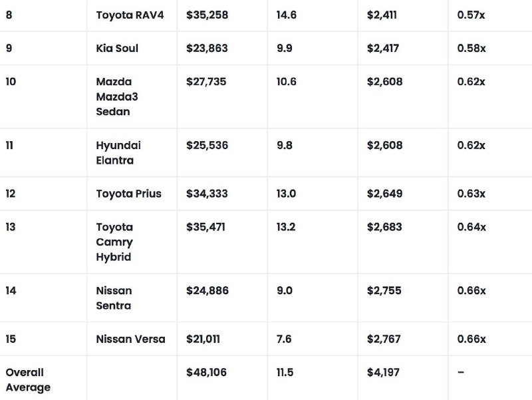
Task: Click the $34,333 Prius price cell
Action: pos(207,194)
